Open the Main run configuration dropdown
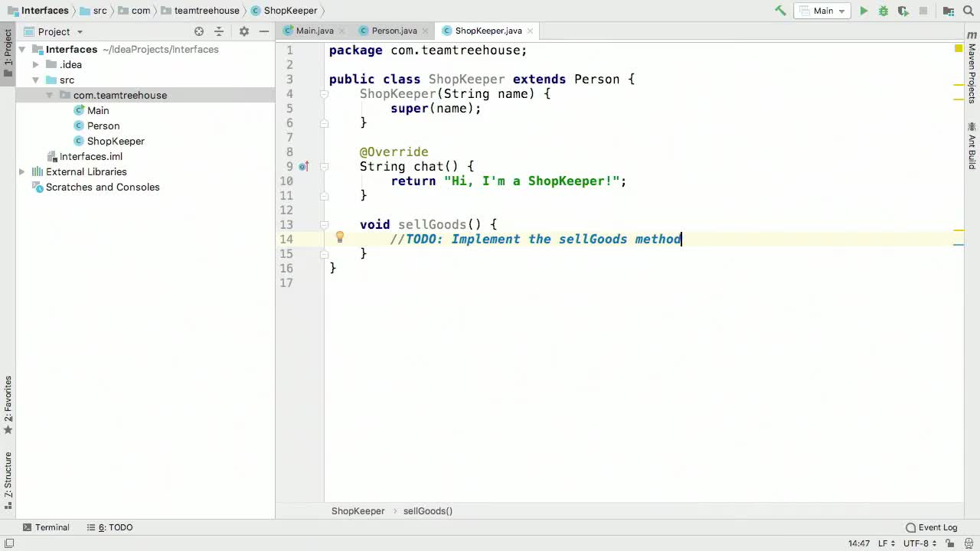This screenshot has width=980, height=551. coord(822,11)
